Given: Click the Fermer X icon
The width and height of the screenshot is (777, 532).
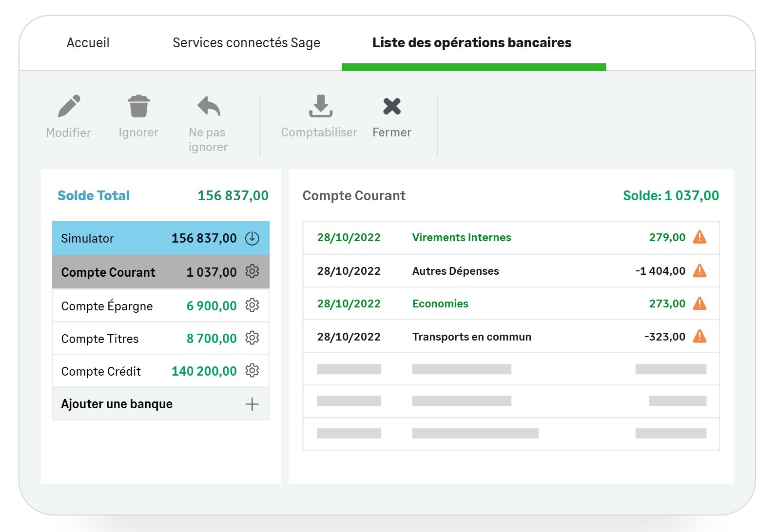Looking at the screenshot, I should [392, 106].
